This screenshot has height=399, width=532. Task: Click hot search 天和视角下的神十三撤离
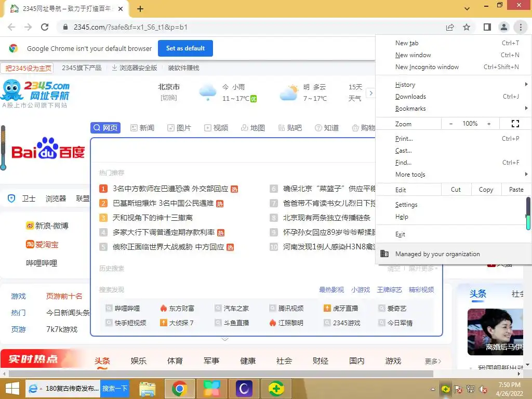pyautogui.click(x=153, y=218)
